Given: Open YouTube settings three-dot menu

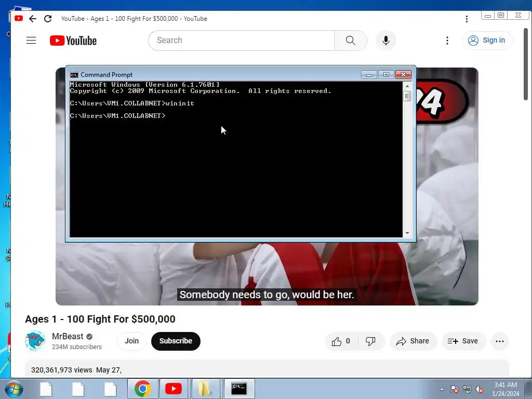Looking at the screenshot, I should (447, 41).
